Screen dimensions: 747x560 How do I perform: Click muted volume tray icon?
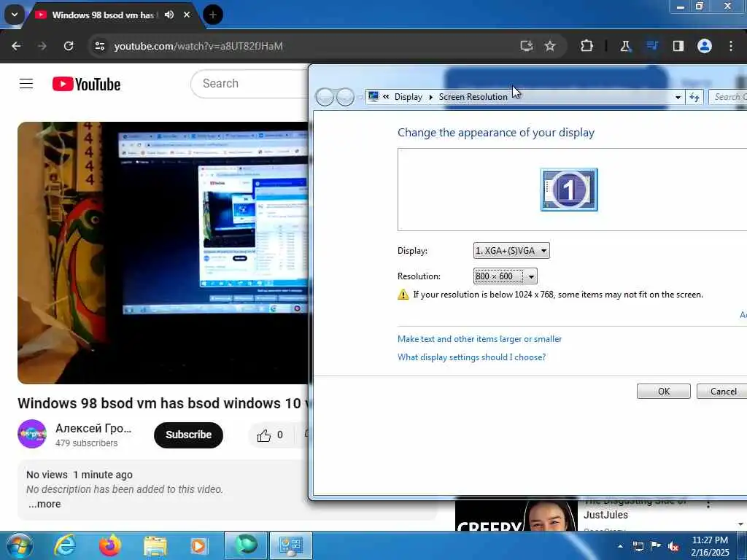673,546
